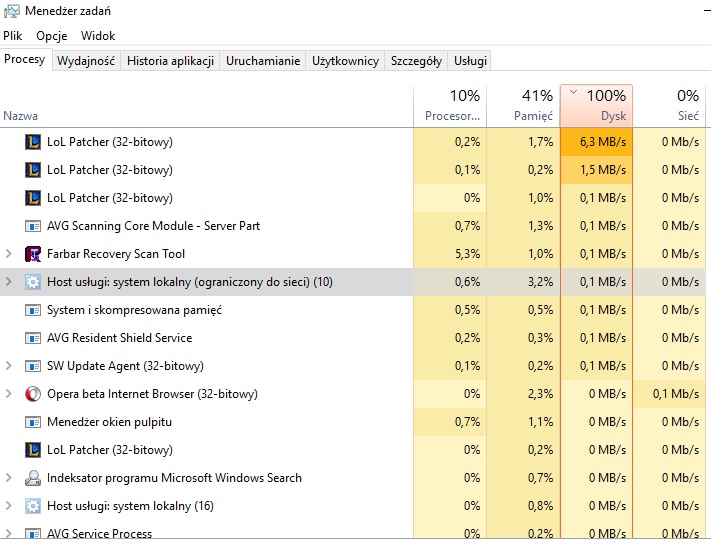This screenshot has width=711, height=545.
Task: Sort by the Sieć column header
Action: 669,106
